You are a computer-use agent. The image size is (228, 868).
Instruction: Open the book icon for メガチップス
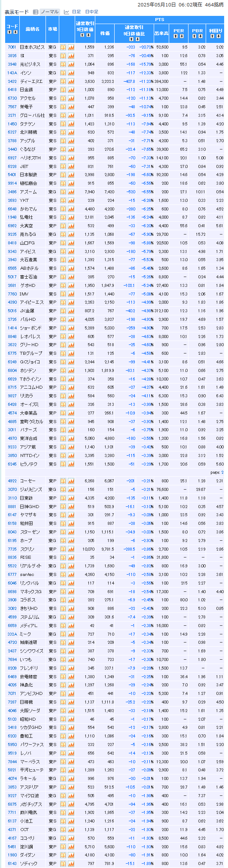[63, 804]
